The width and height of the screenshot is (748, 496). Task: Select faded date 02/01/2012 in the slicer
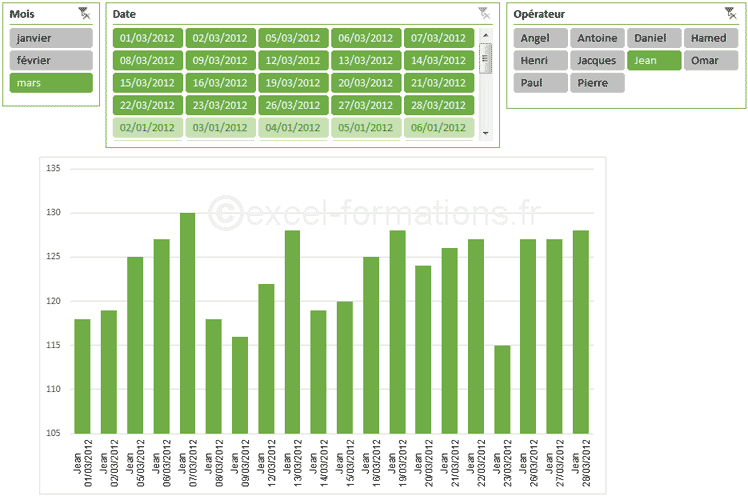pyautogui.click(x=147, y=128)
